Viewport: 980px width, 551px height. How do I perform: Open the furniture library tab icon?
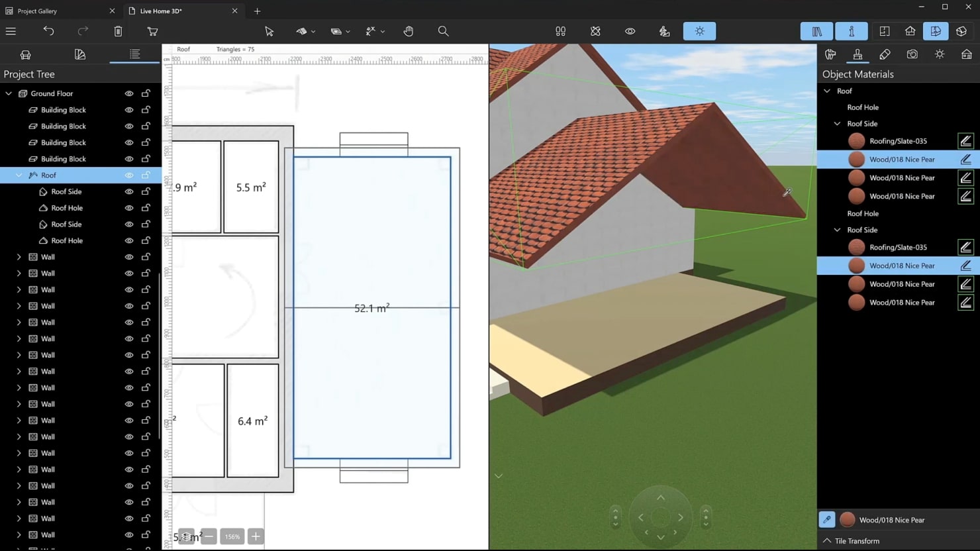(x=26, y=54)
